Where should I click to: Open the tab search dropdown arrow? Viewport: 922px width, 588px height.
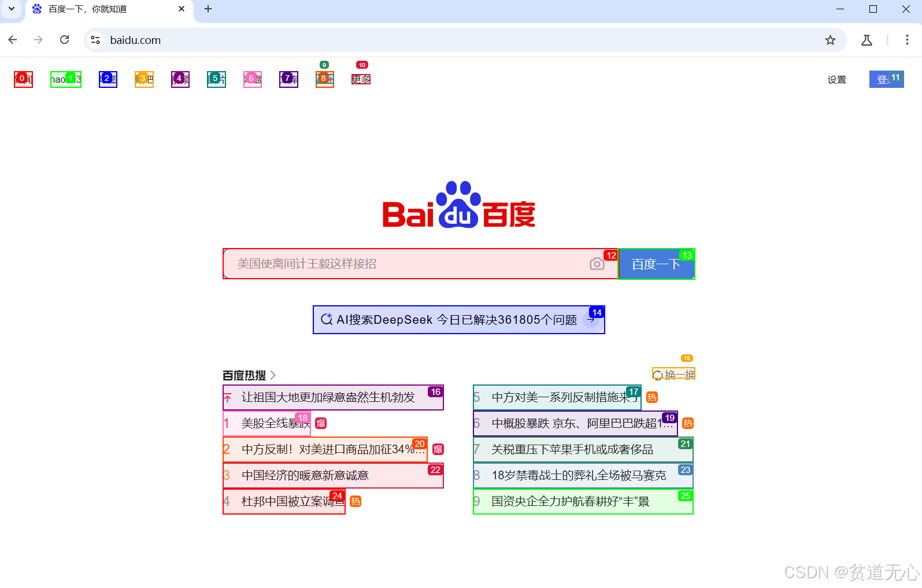(12, 9)
